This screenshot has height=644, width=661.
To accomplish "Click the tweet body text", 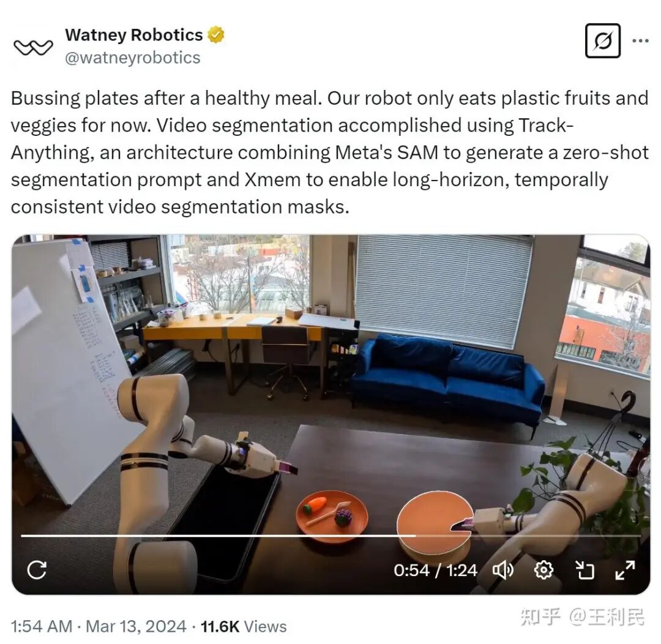I will click(x=330, y=152).
